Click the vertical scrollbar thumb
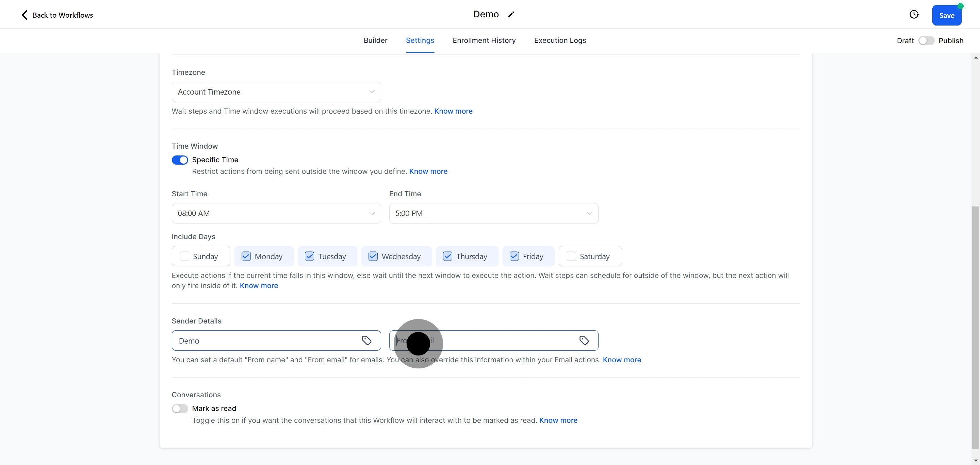This screenshot has height=465, width=980. [976, 327]
